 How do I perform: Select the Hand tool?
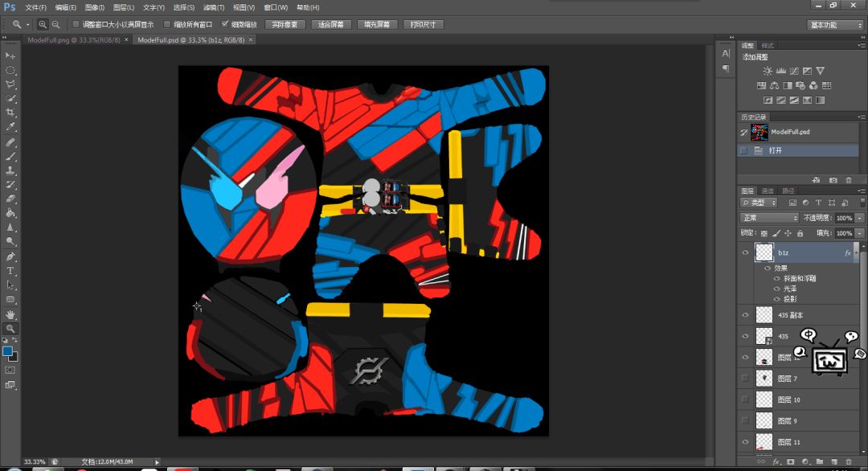pos(10,314)
